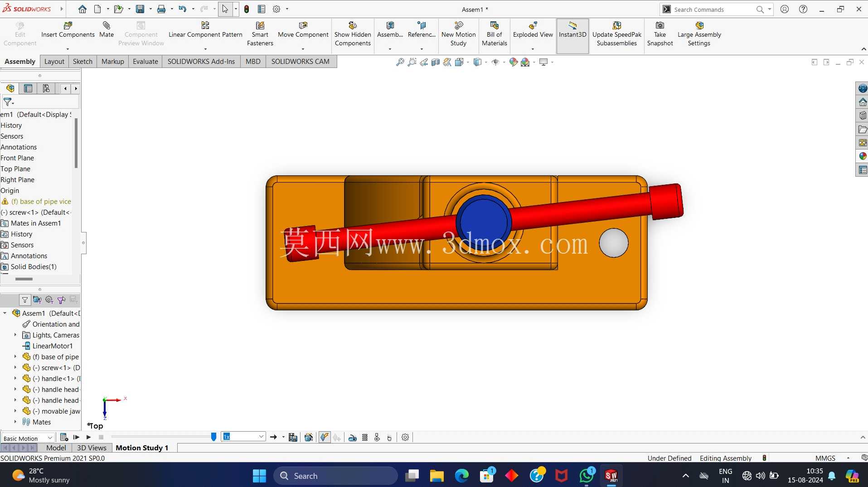The height and width of the screenshot is (487, 868).
Task: Switch to the Sketch tab
Action: pyautogui.click(x=82, y=62)
